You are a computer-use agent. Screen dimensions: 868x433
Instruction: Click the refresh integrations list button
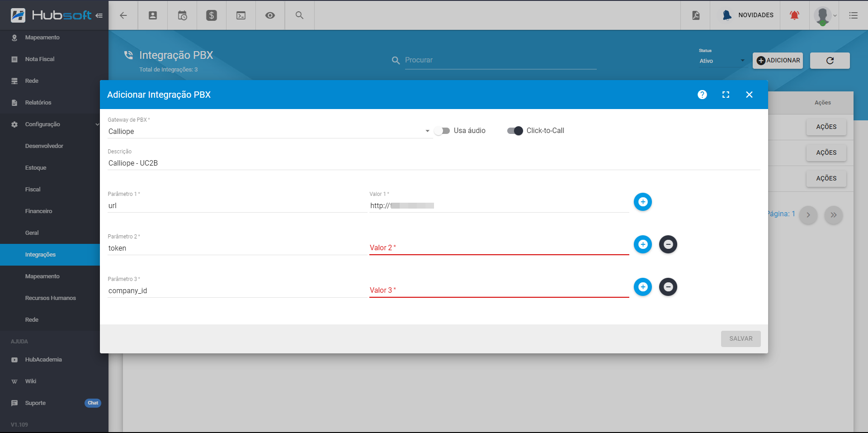click(x=830, y=61)
